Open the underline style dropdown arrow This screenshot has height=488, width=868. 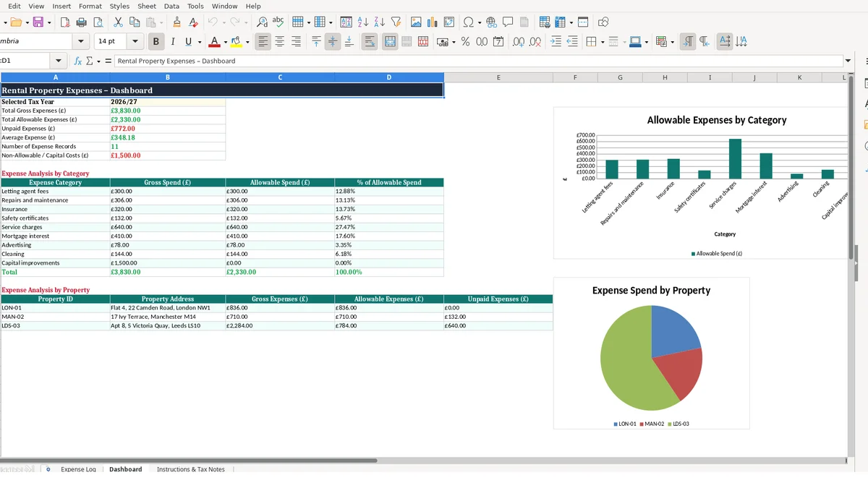pyautogui.click(x=199, y=42)
